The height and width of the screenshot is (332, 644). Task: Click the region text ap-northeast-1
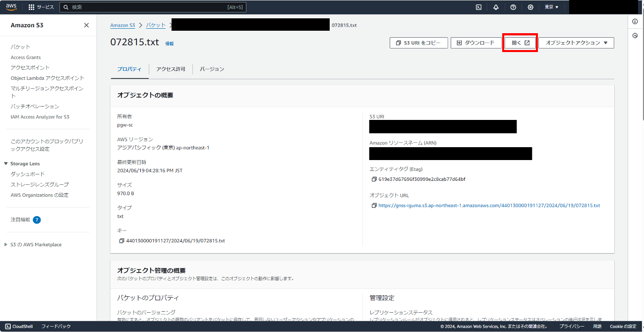point(193,148)
